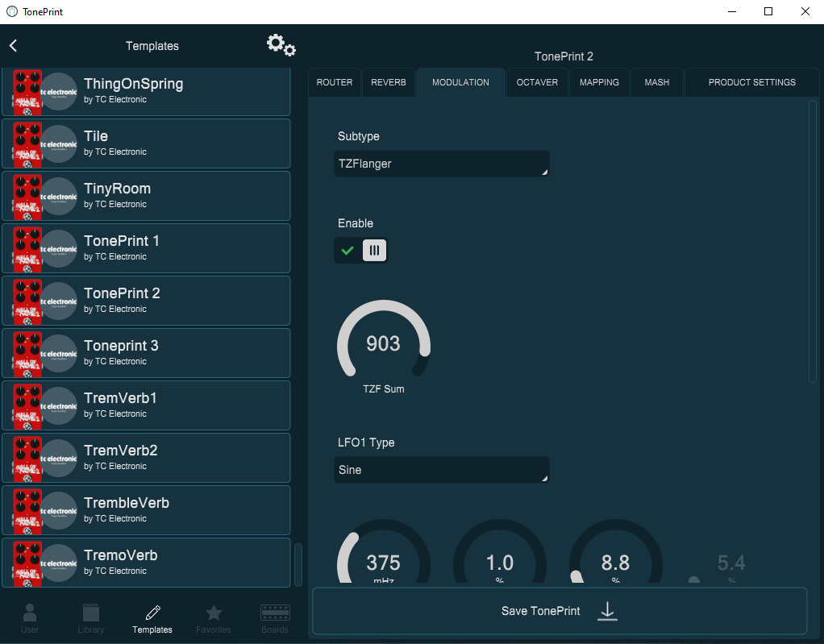
Task: Click the dimmed 5.4 percent knob
Action: (x=731, y=563)
